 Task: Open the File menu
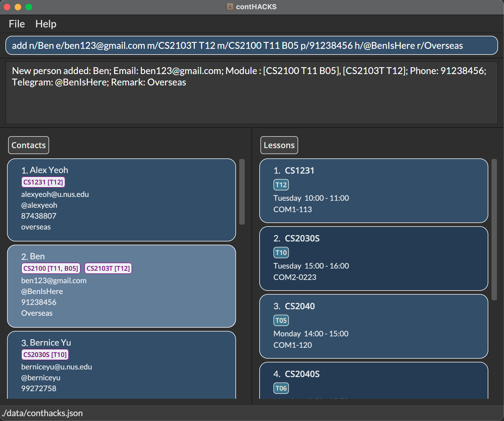(17, 24)
